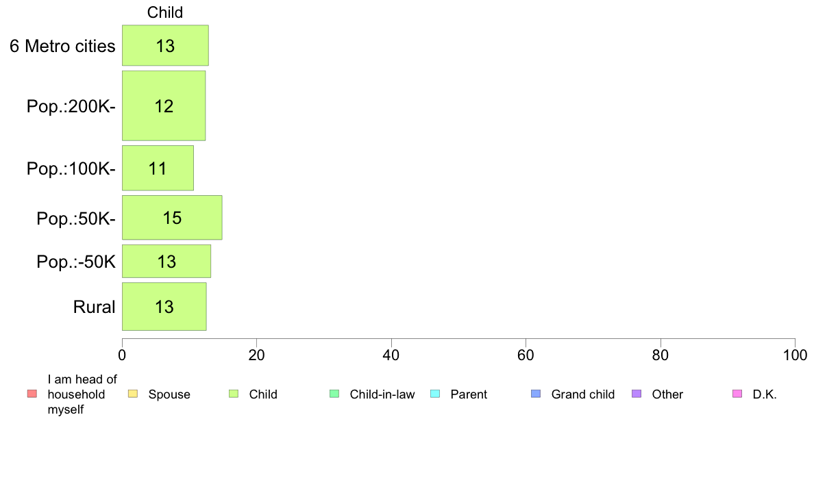Click the 100 tick on the x-axis
The width and height of the screenshot is (814, 504).
pyautogui.click(x=795, y=355)
